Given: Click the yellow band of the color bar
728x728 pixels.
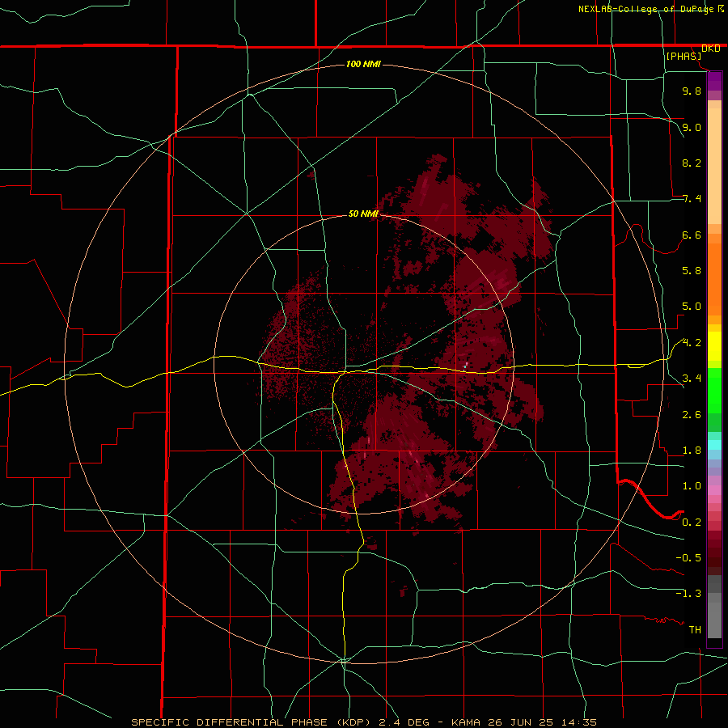Looking at the screenshot, I should pos(714,346).
